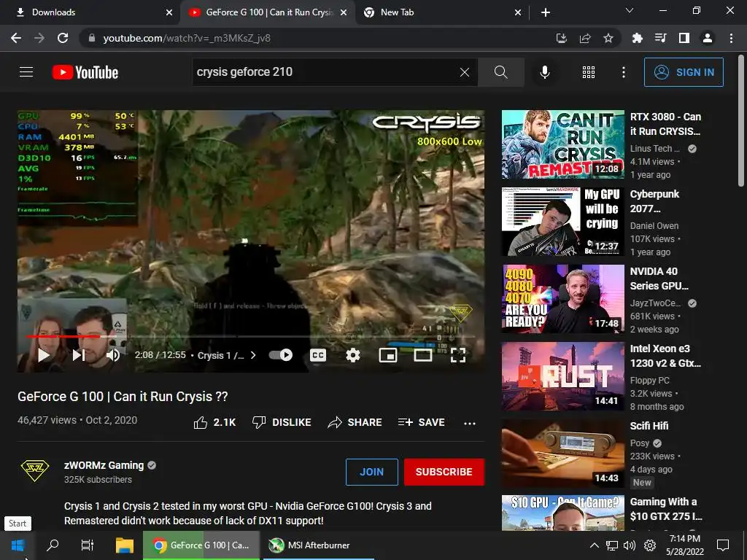This screenshot has height=560, width=747.
Task: Open Windows taskbar search
Action: pyautogui.click(x=53, y=545)
